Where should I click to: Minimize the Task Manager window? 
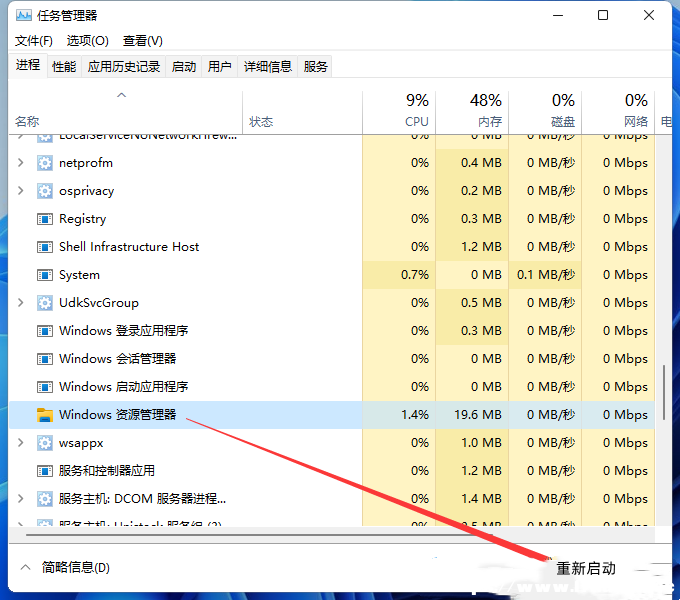click(558, 16)
